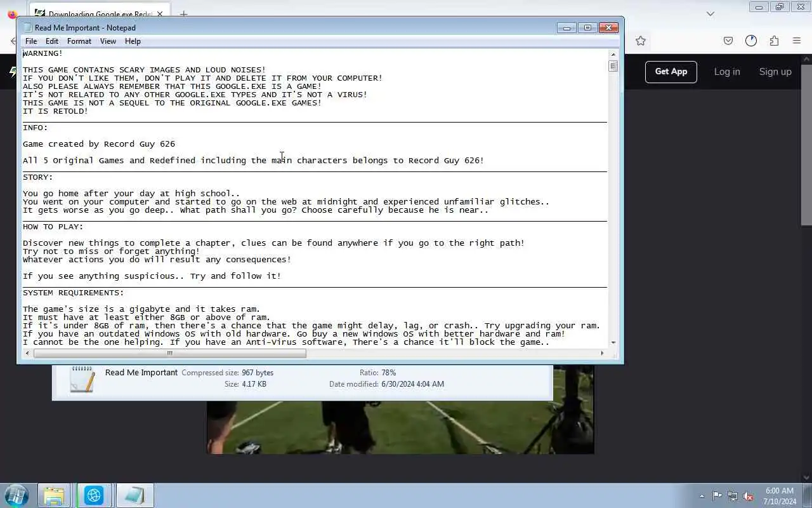Click the Sign up link
Image resolution: width=812 pixels, height=508 pixels.
[x=775, y=72]
